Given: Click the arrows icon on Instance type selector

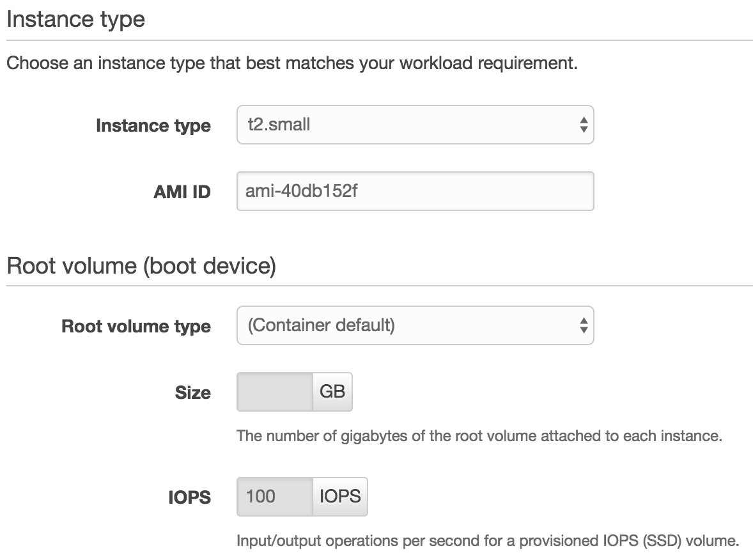Looking at the screenshot, I should [x=584, y=125].
